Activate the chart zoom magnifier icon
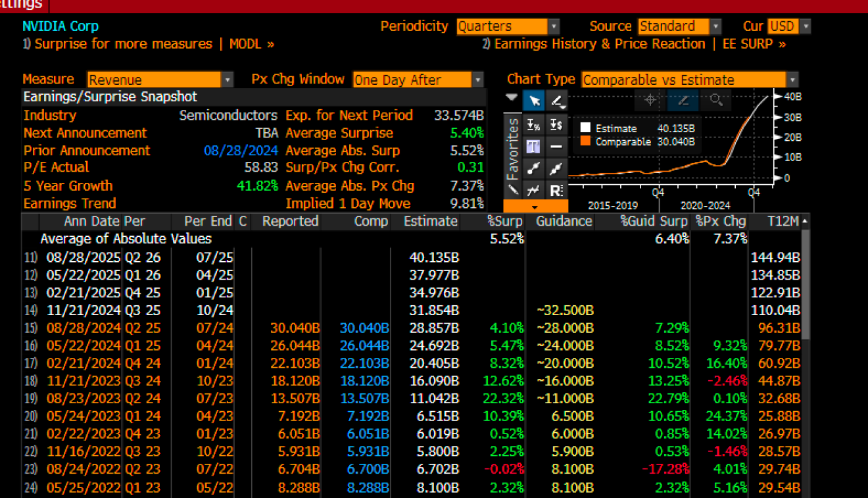This screenshot has height=498, width=868. point(716,100)
